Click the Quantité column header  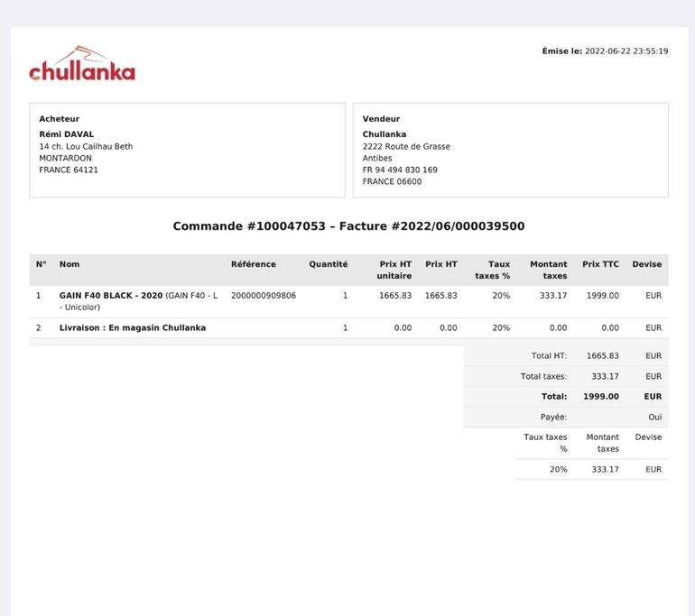click(x=329, y=264)
